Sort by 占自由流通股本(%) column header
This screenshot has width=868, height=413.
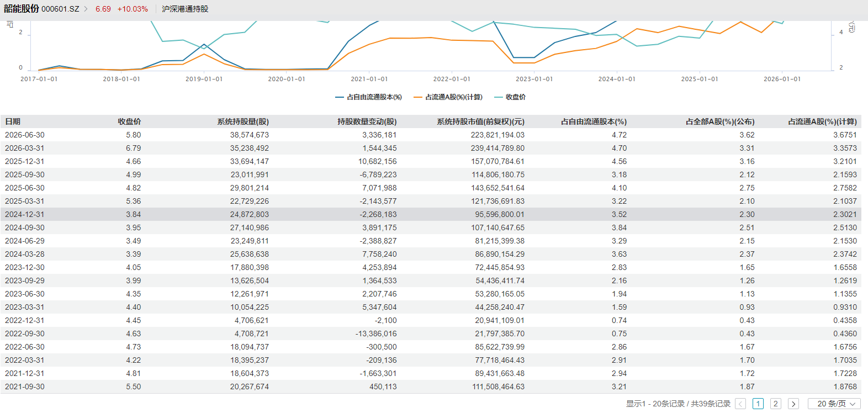tap(594, 121)
